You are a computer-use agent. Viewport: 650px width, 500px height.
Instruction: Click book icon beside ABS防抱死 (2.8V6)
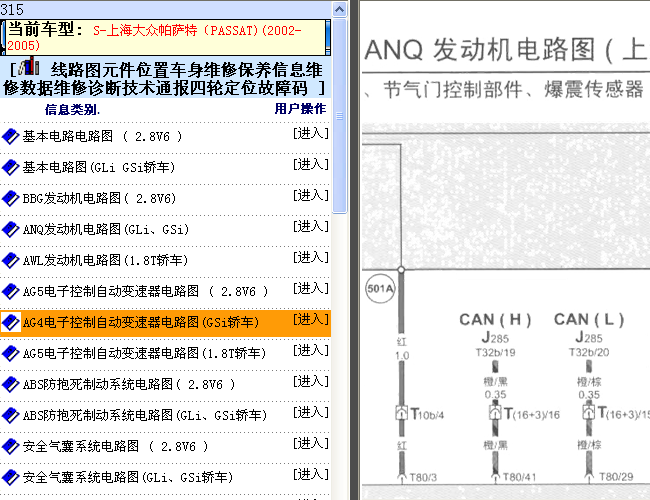pyautogui.click(x=10, y=384)
